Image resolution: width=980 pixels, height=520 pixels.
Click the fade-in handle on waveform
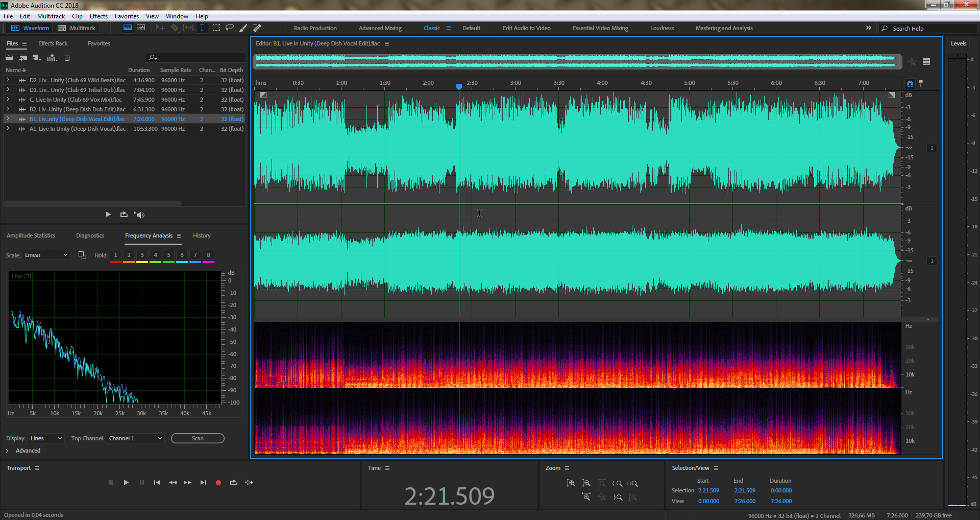pos(263,95)
